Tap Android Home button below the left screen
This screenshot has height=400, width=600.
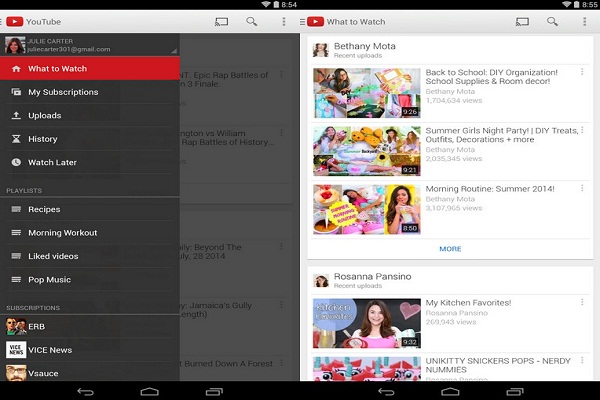(x=150, y=392)
